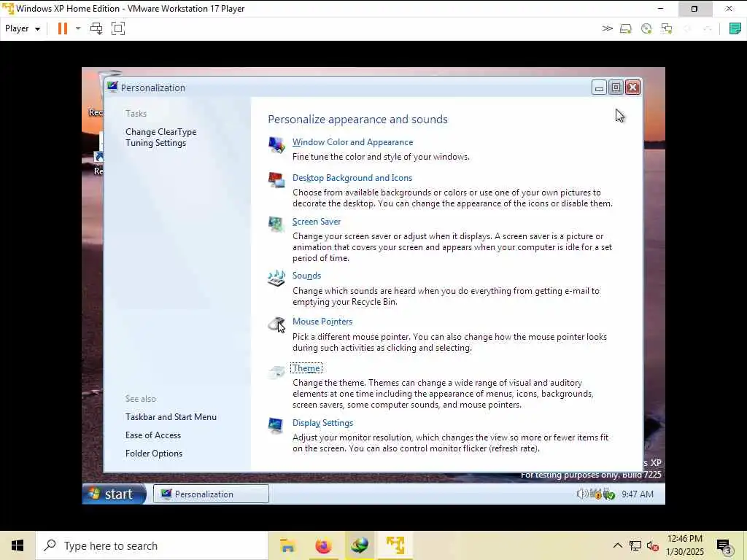Click Personalization window title bar icon
747x560 pixels.
point(112,87)
